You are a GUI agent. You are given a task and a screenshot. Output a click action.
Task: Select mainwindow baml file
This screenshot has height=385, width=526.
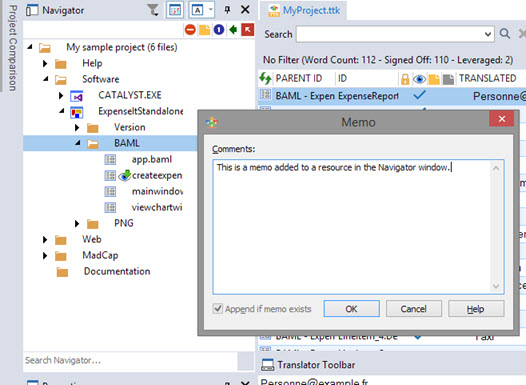157,191
